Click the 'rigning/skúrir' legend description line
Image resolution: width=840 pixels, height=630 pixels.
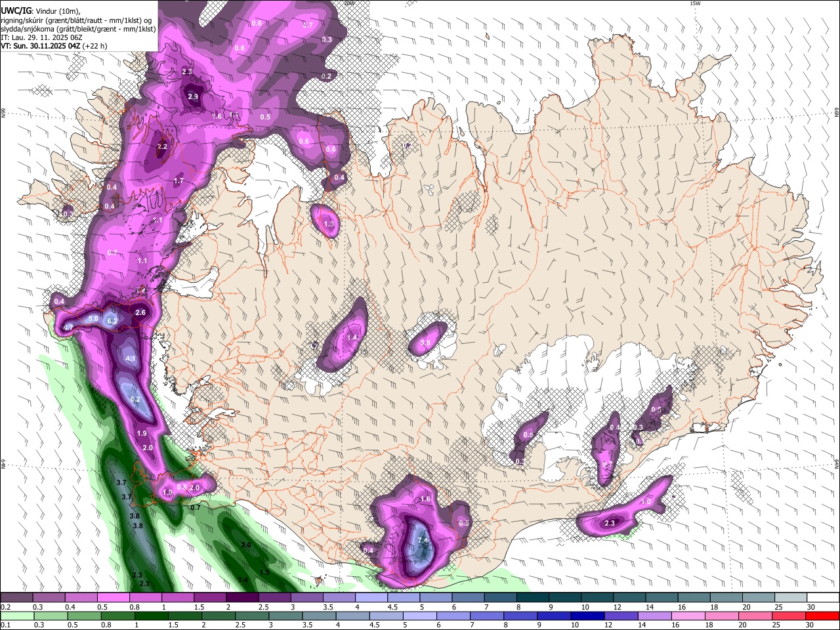click(76, 20)
